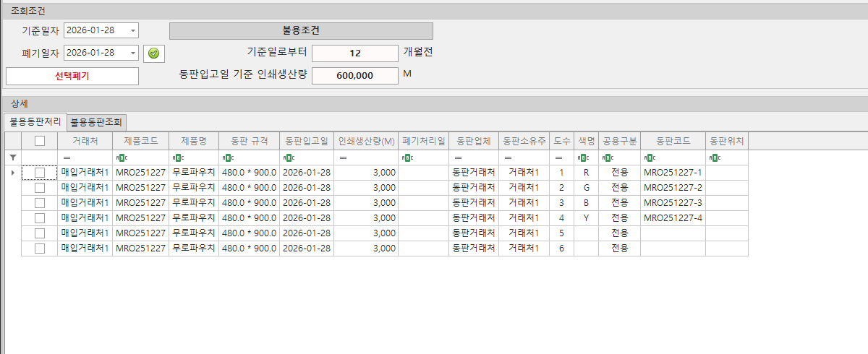Sort by the 동판업체 column header

[474, 141]
